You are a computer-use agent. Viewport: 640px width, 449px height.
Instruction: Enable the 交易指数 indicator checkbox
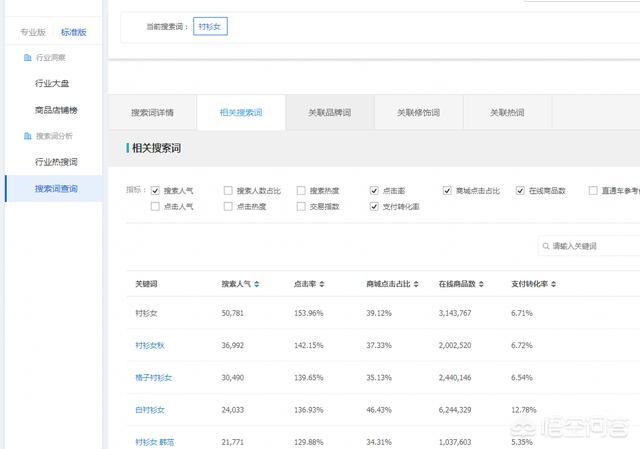(301, 207)
